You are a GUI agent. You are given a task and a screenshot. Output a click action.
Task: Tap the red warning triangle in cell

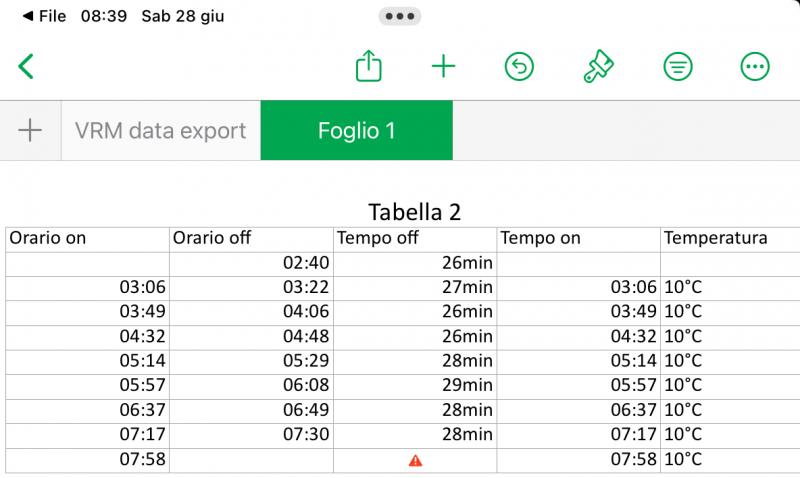tap(415, 460)
